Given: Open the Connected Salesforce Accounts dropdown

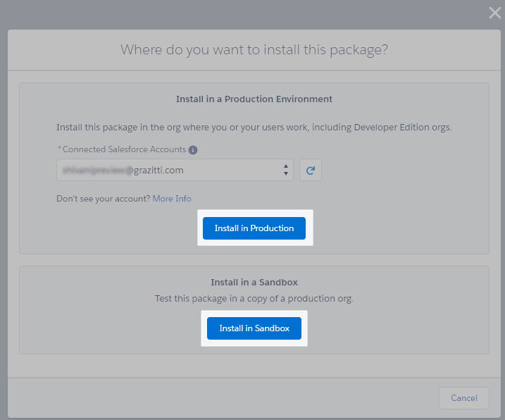Looking at the screenshot, I should click(x=175, y=170).
